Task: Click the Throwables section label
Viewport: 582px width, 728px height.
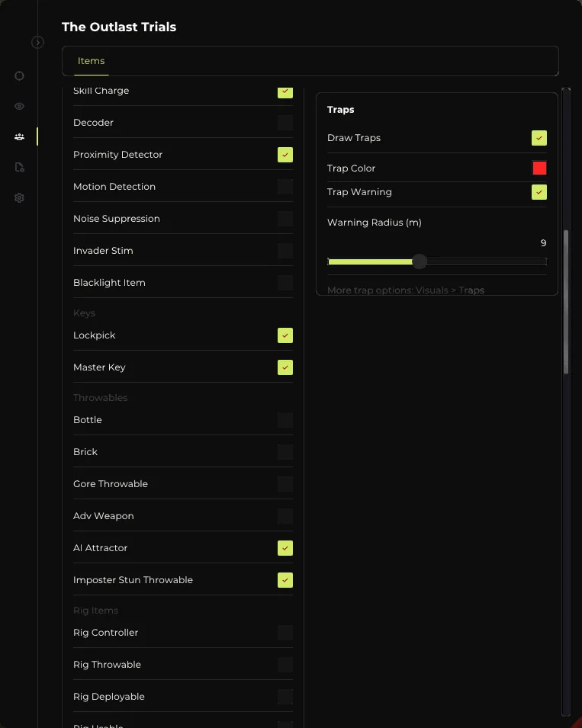Action: coord(101,397)
